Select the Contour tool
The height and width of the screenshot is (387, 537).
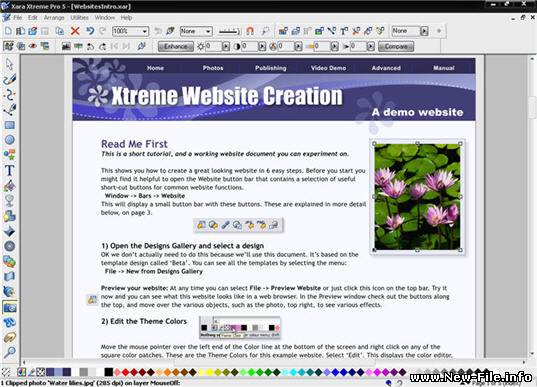click(9, 246)
